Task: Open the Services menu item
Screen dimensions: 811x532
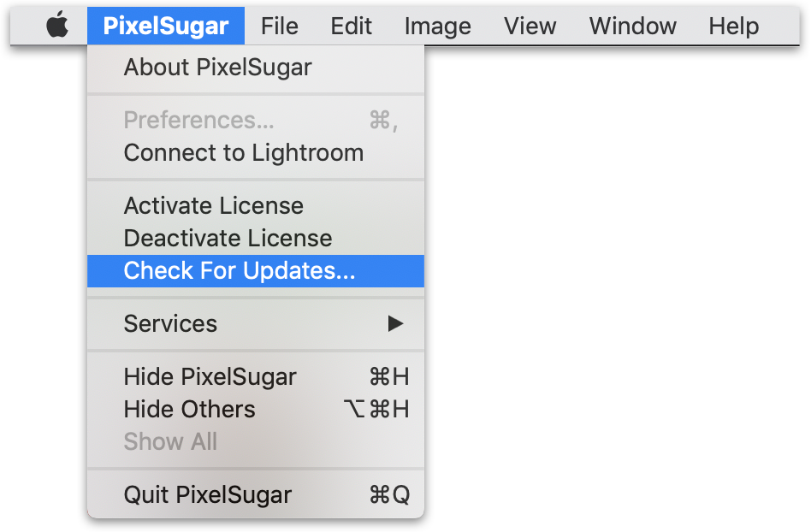Action: click(x=171, y=324)
